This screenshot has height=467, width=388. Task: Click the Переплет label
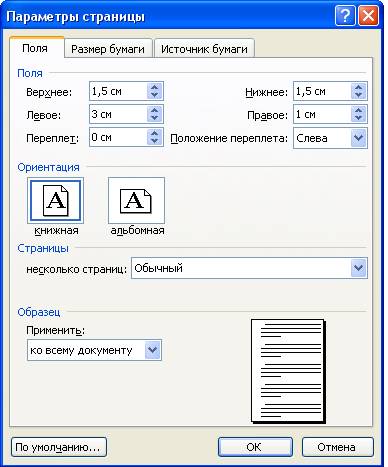(x=53, y=138)
